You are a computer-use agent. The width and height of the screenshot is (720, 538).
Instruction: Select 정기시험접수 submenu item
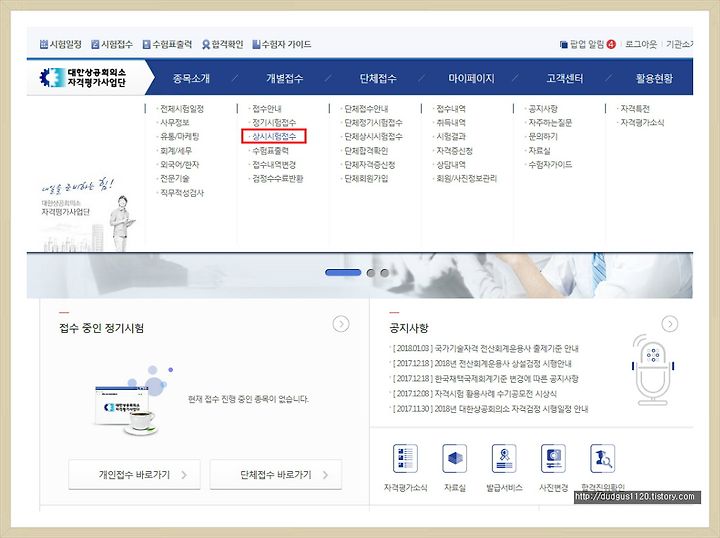(274, 123)
